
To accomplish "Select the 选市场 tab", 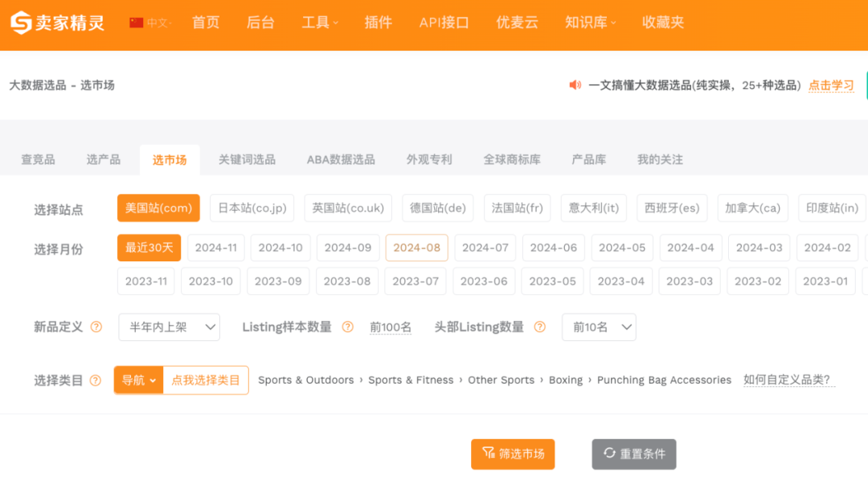I will coord(170,159).
